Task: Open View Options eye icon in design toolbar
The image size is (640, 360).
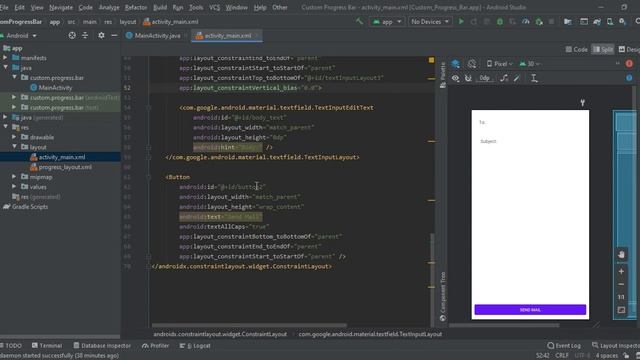Action: [456, 78]
